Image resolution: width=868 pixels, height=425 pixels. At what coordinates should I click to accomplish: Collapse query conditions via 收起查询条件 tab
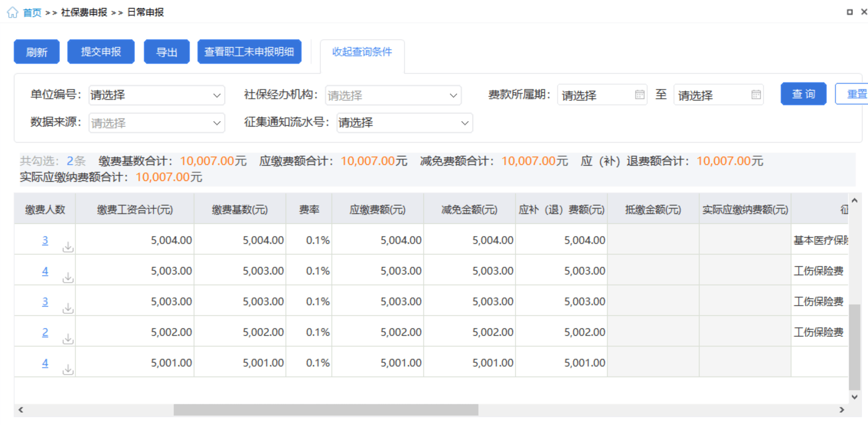coord(362,52)
